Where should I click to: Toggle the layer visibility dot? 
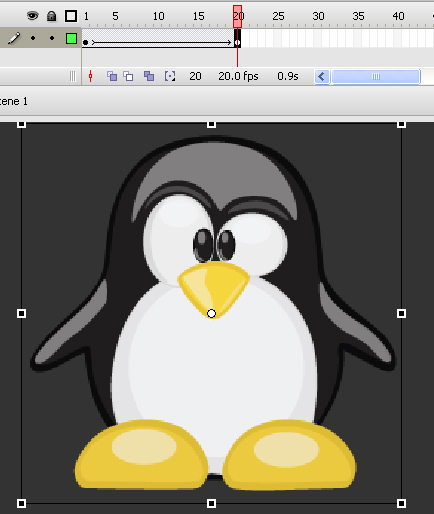(x=33, y=38)
